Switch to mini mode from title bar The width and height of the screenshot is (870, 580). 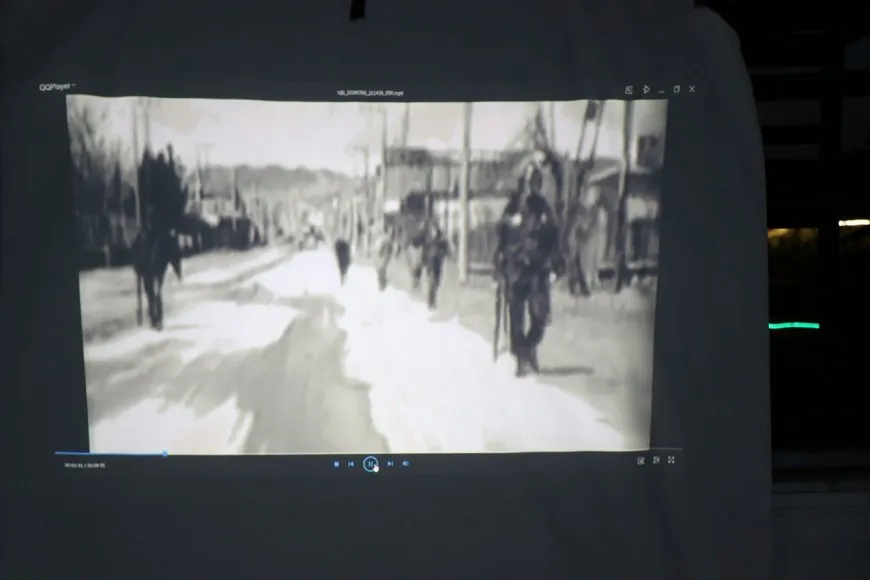click(629, 90)
